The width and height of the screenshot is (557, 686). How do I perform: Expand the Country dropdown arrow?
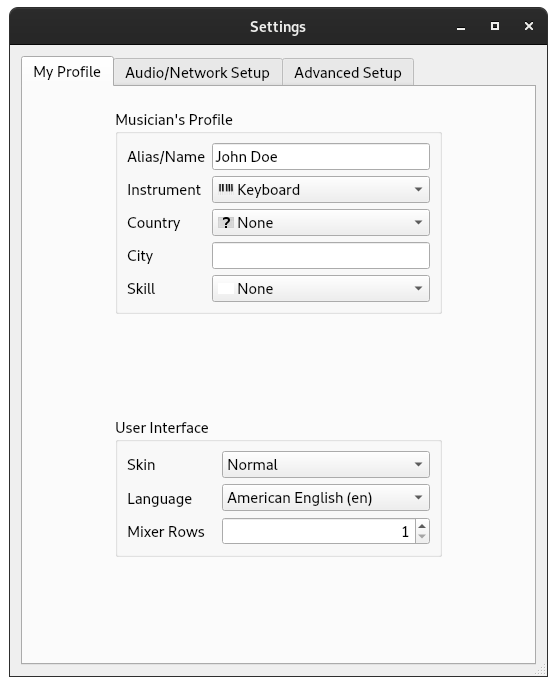click(x=418, y=222)
